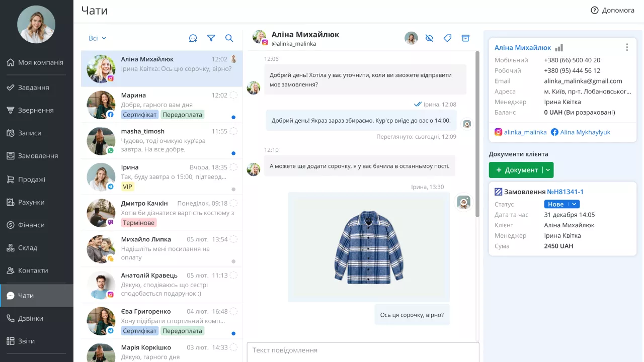This screenshot has width=644, height=362.
Task: Open the Марина chat conversation
Action: pyautogui.click(x=162, y=105)
